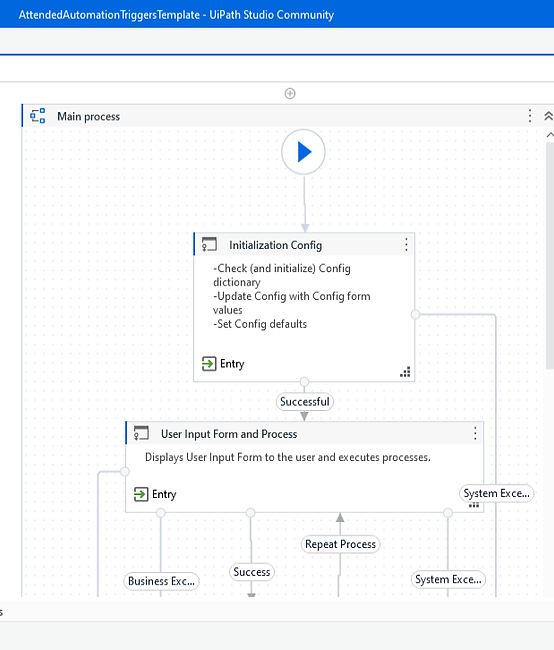Collapse Main process with double chevron
The width and height of the screenshot is (554, 650).
[x=548, y=116]
